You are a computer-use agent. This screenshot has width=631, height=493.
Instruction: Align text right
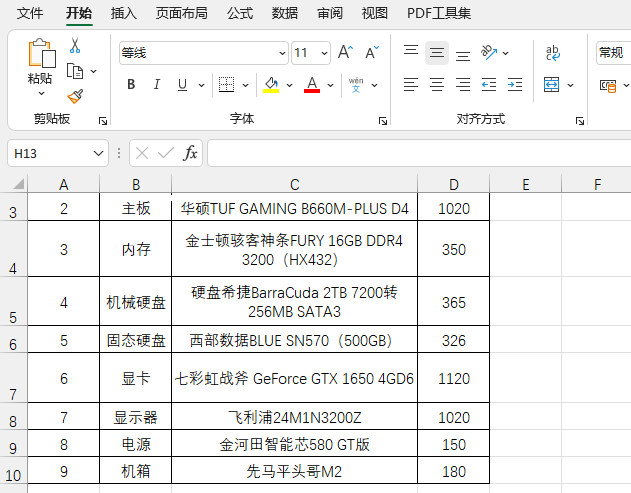tap(463, 85)
